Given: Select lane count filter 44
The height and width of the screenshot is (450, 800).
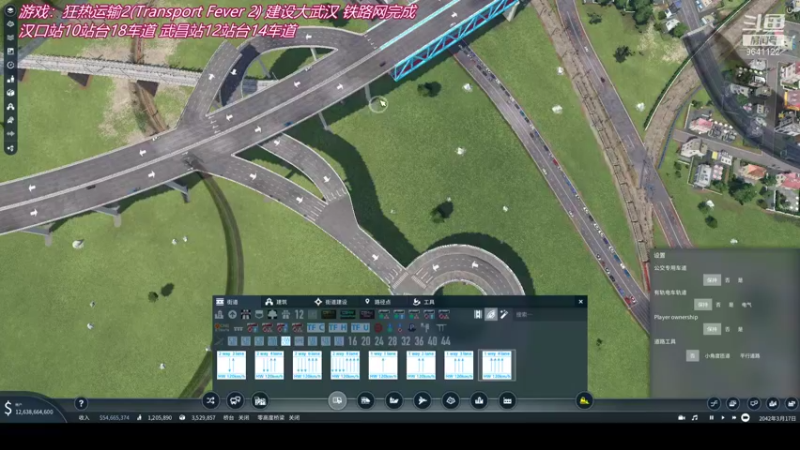Looking at the screenshot, I should (x=445, y=341).
